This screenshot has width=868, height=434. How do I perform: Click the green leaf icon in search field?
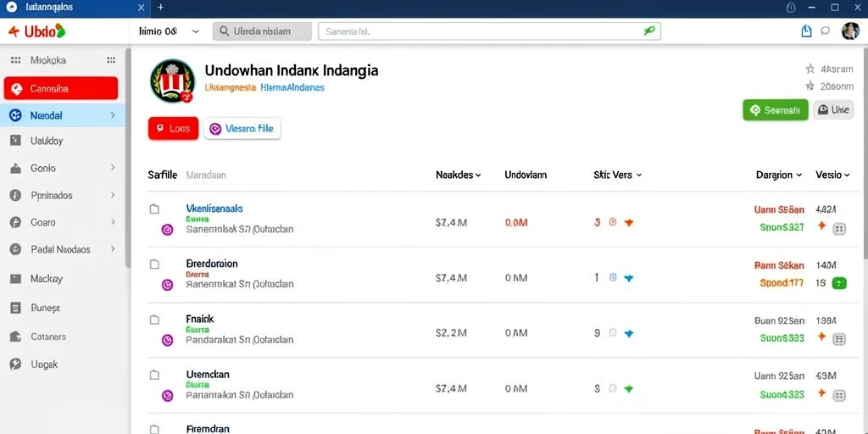point(649,31)
